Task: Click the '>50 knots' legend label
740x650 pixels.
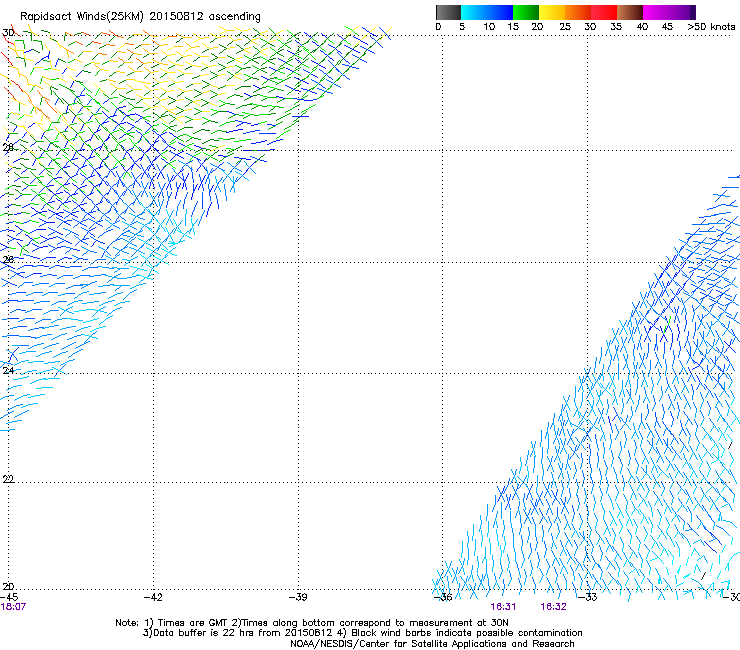Action: point(711,27)
